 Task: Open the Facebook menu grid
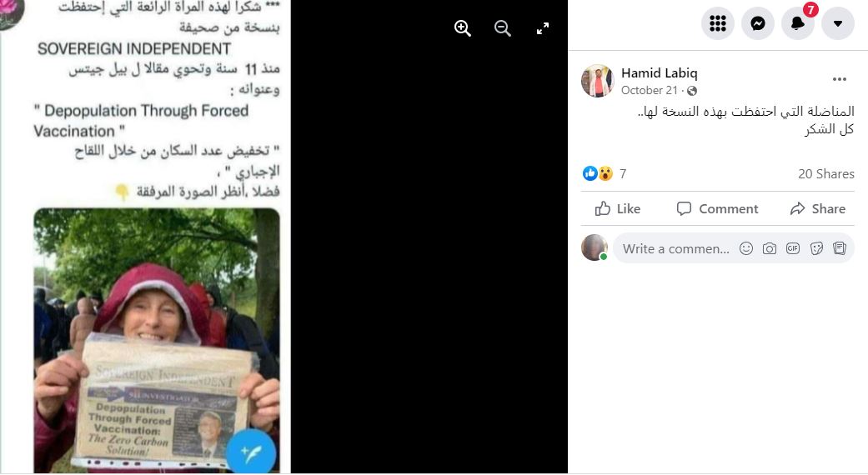[717, 23]
